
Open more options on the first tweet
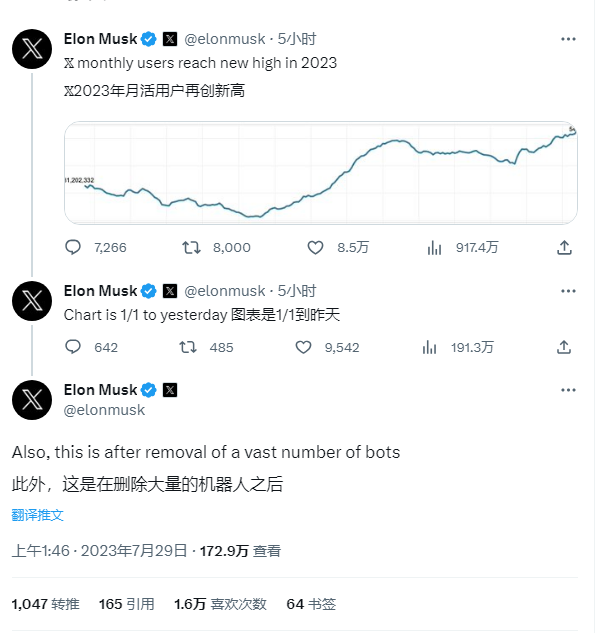pos(568,39)
